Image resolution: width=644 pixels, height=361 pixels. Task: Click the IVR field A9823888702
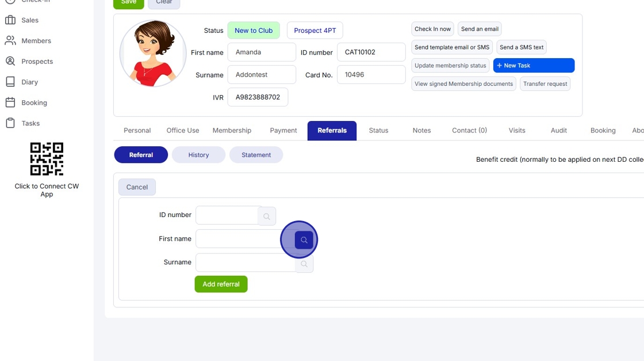tap(258, 97)
